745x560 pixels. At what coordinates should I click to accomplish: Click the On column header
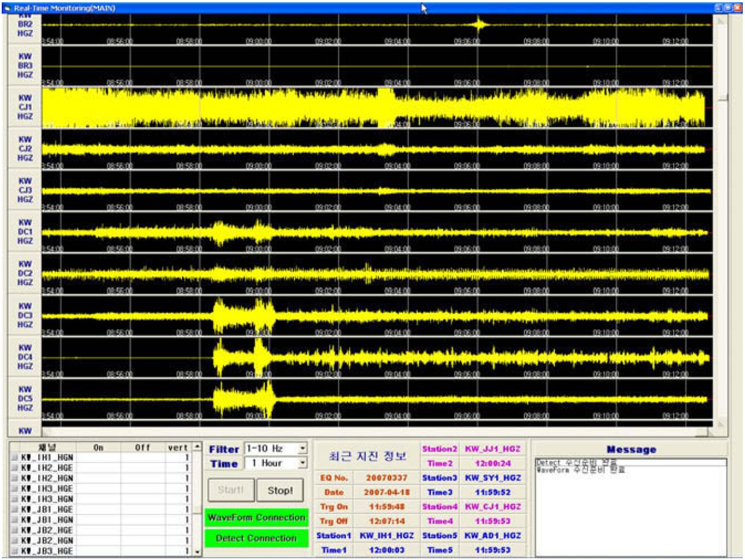pyautogui.click(x=99, y=448)
